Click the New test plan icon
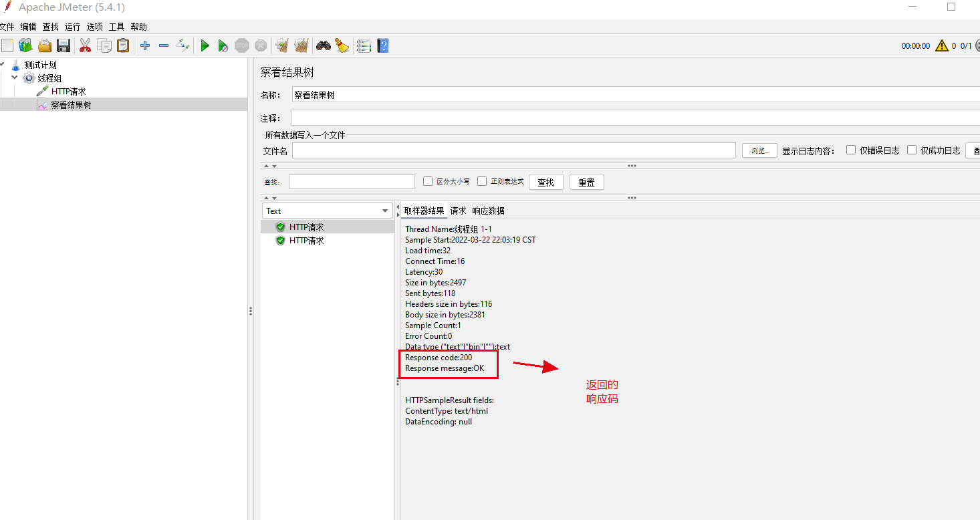This screenshot has width=980, height=520. (x=7, y=45)
